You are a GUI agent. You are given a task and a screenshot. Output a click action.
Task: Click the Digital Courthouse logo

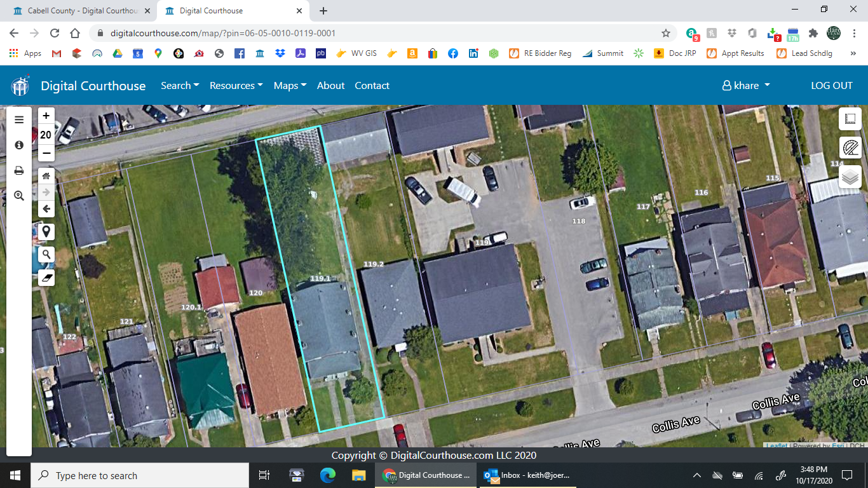[x=20, y=85]
